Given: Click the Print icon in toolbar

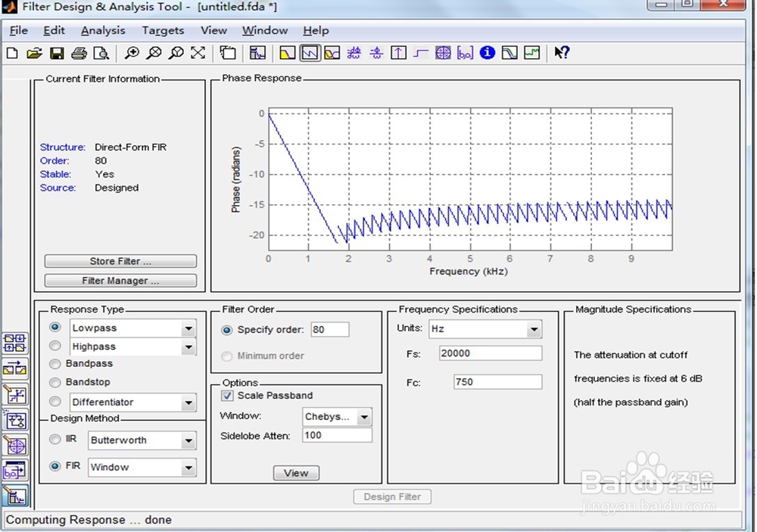Looking at the screenshot, I should (79, 53).
